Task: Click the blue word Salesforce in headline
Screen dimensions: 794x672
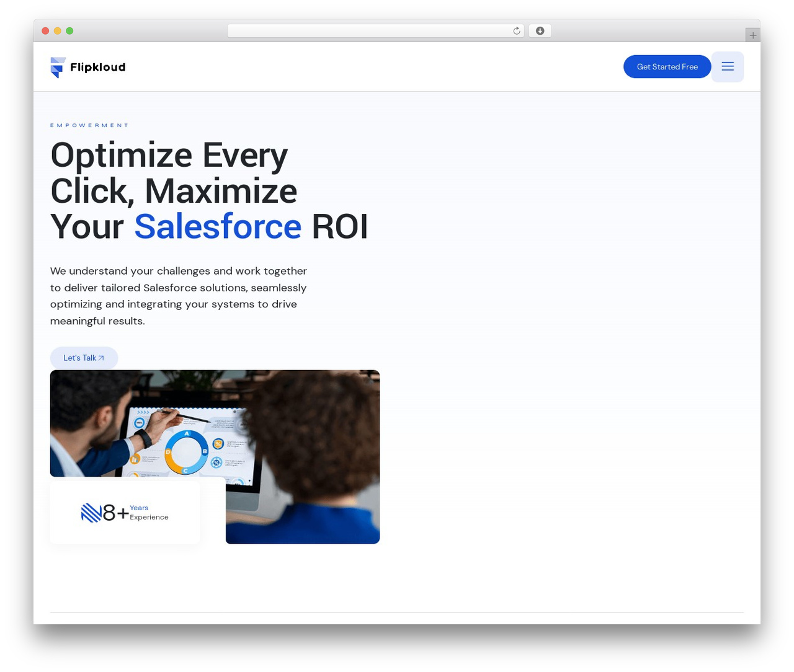Action: 218,226
